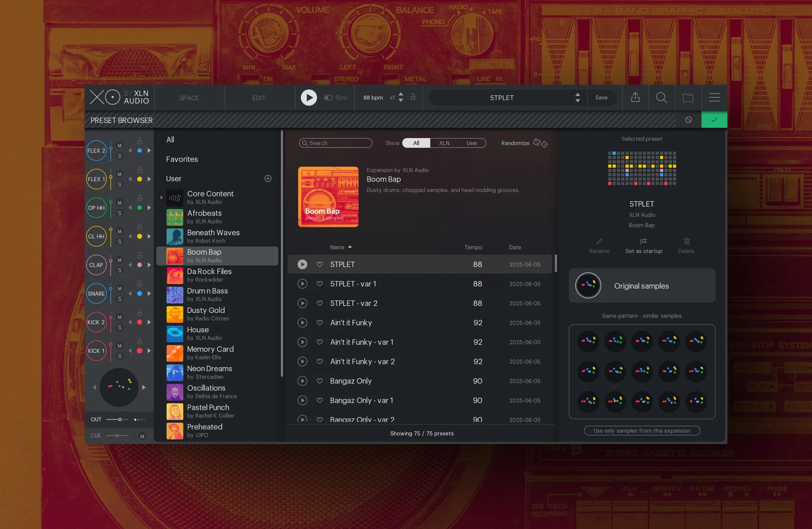Click Use only samples from this expansion

point(642,431)
